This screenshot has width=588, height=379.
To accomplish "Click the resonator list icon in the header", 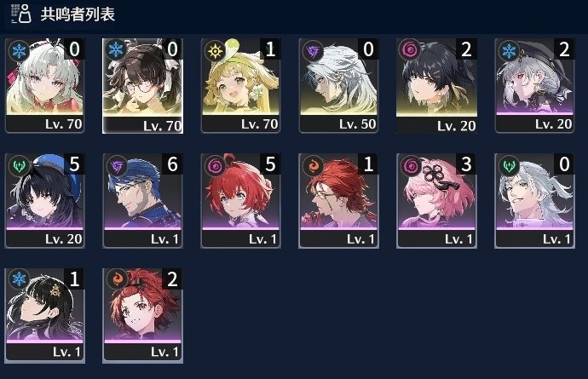I will click(21, 14).
